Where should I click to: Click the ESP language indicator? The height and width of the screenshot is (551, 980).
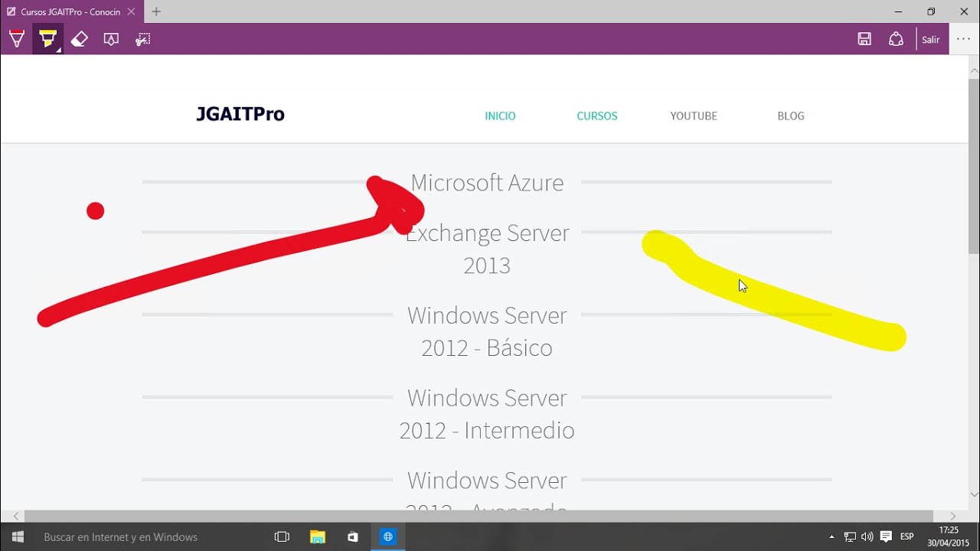[907, 537]
